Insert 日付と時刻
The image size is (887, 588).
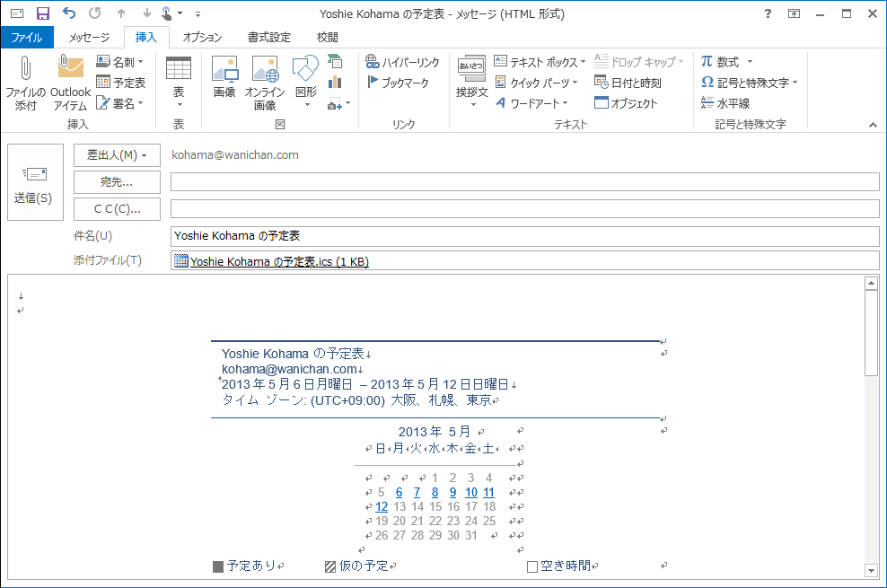628,83
